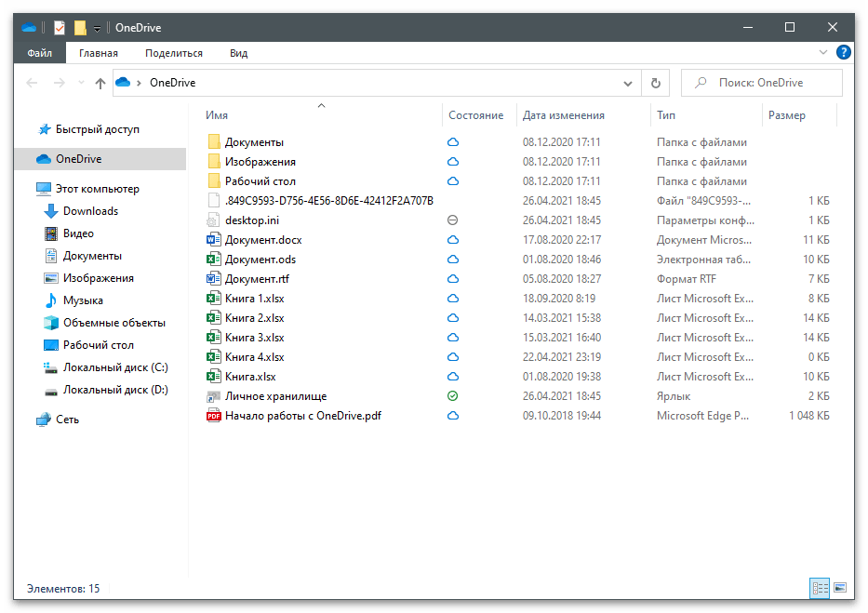Click the Личное хранилище shortcut icon
Screen dimensions: 868x613
tap(213, 396)
